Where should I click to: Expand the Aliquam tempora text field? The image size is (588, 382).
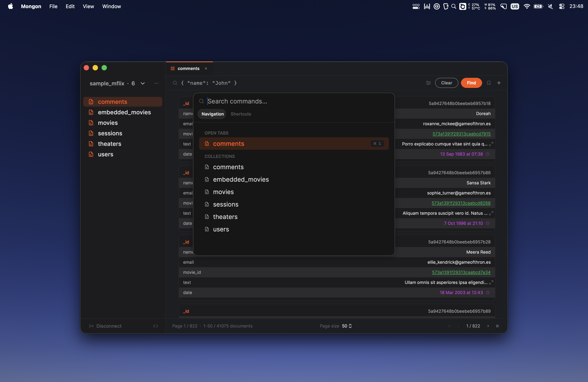click(x=491, y=213)
